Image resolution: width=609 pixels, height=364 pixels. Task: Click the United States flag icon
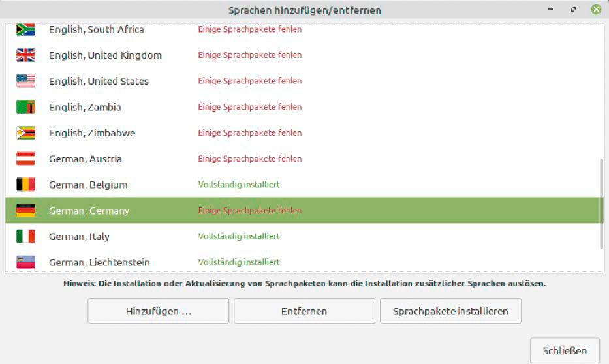coord(25,81)
